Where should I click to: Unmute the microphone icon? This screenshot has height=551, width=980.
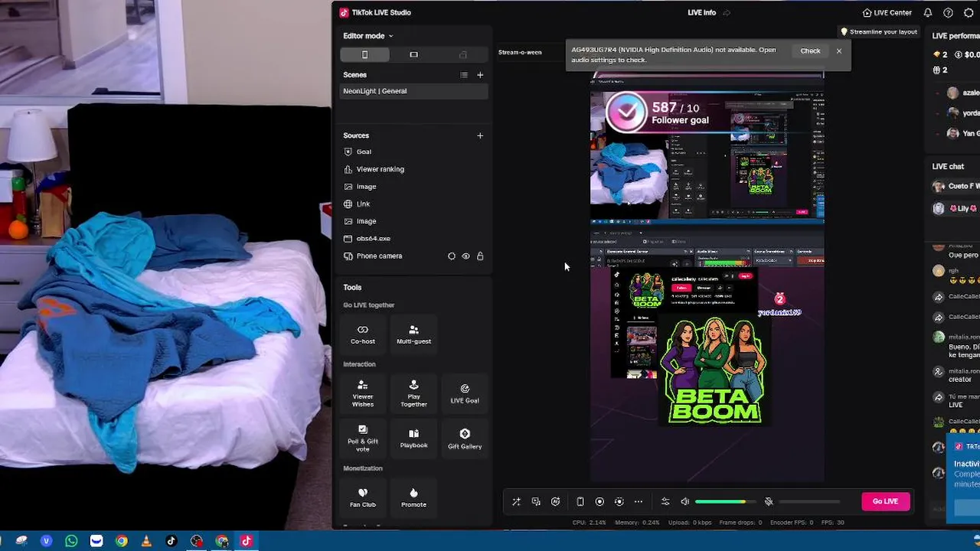click(x=769, y=502)
